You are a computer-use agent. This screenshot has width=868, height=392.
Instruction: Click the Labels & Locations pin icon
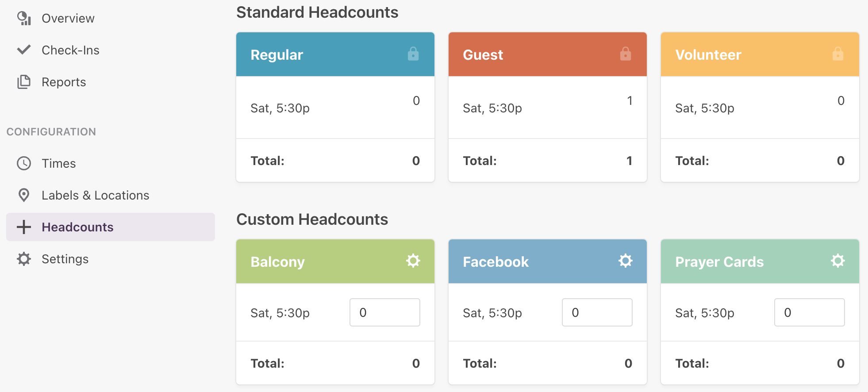point(24,195)
